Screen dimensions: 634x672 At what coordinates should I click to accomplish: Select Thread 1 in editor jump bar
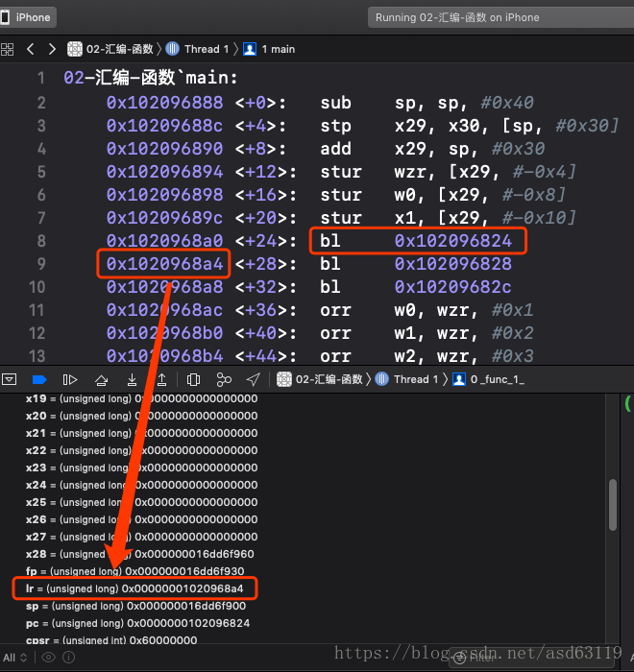197,49
